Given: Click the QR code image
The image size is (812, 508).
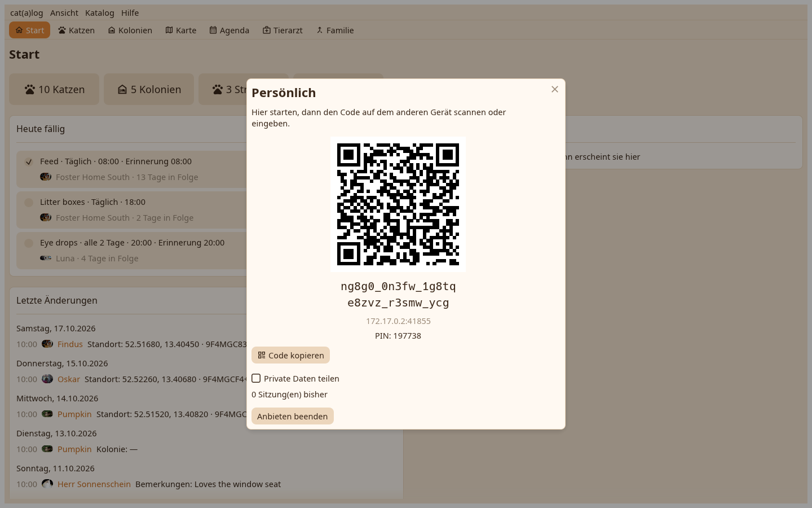Looking at the screenshot, I should pos(398,204).
